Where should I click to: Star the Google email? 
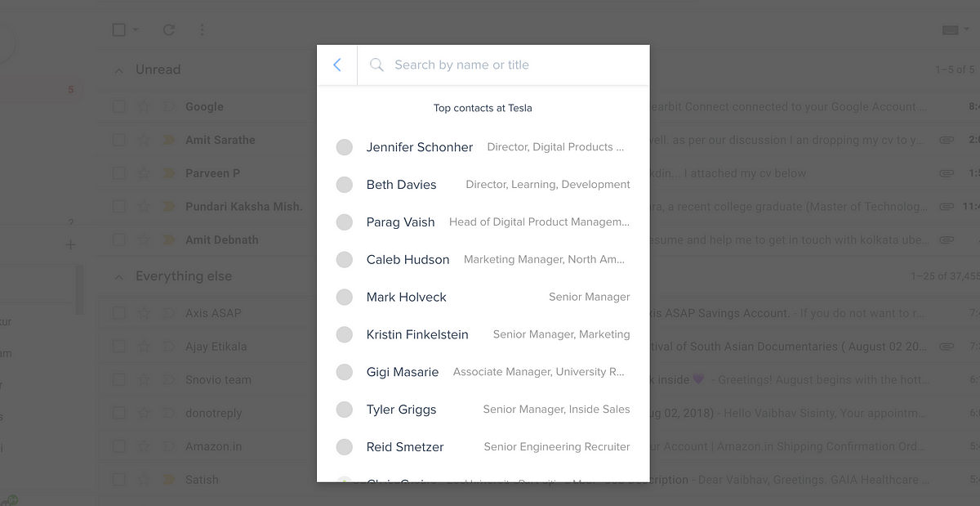coord(144,106)
